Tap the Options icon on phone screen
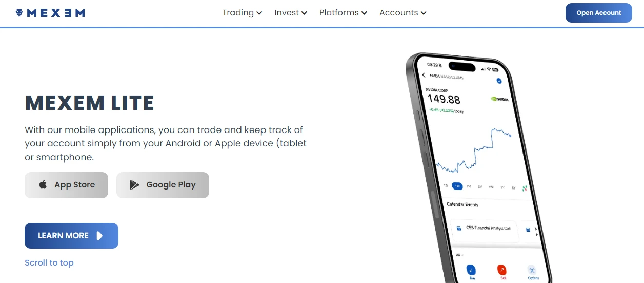This screenshot has height=283, width=644. click(x=532, y=271)
